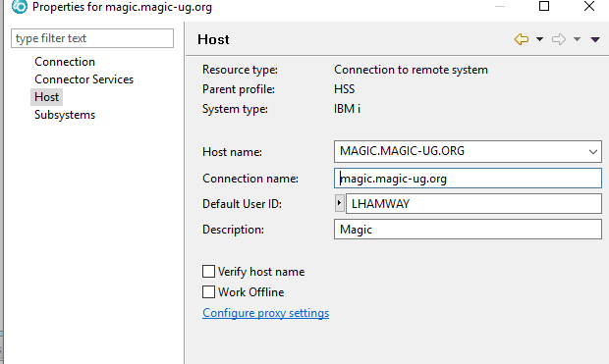Click the Default User ID text field
The height and width of the screenshot is (364, 609).
[x=473, y=203]
